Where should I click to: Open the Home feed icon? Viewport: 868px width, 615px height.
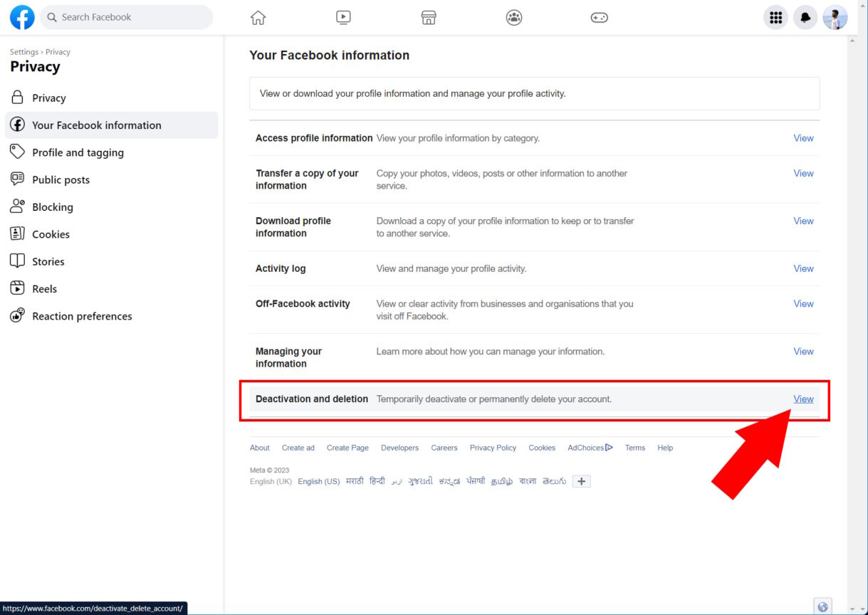pos(257,17)
